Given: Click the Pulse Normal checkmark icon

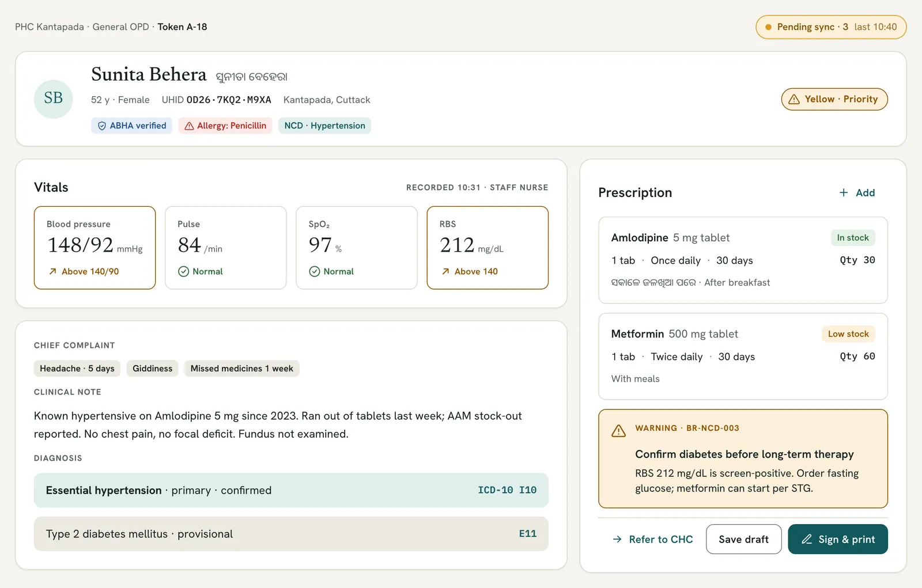Looking at the screenshot, I should 183,271.
